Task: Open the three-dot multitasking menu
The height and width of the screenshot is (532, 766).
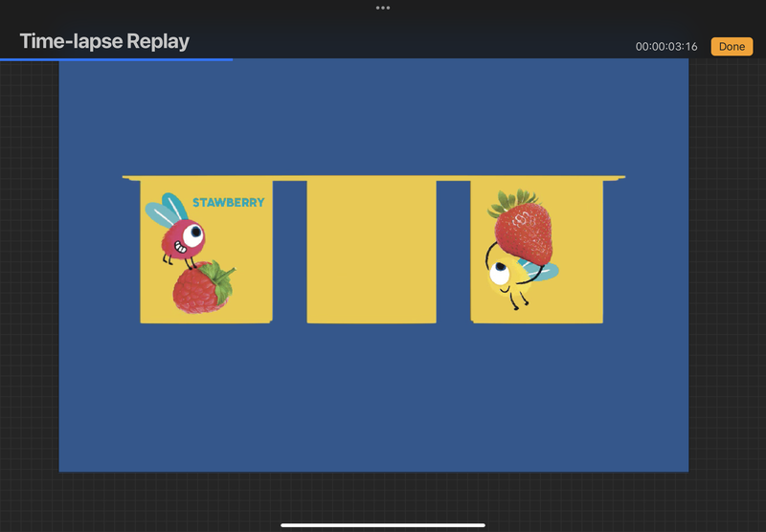Action: (x=383, y=8)
